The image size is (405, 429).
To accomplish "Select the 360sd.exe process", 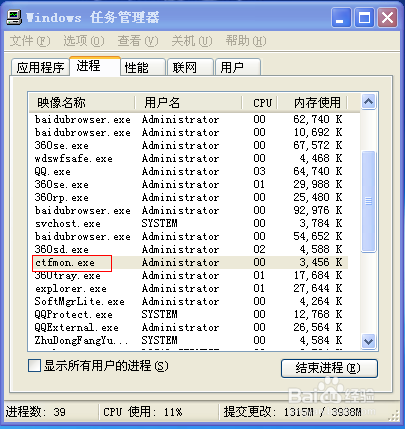I will (188, 249).
